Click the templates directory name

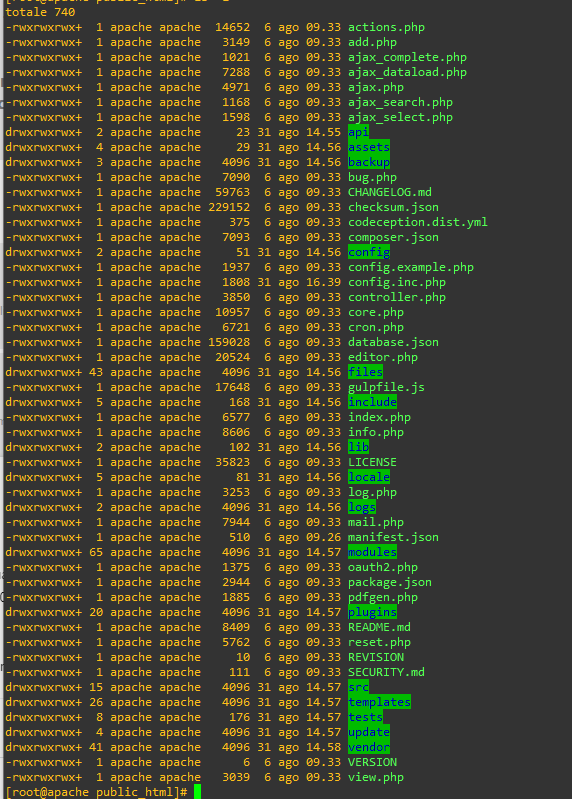379,702
